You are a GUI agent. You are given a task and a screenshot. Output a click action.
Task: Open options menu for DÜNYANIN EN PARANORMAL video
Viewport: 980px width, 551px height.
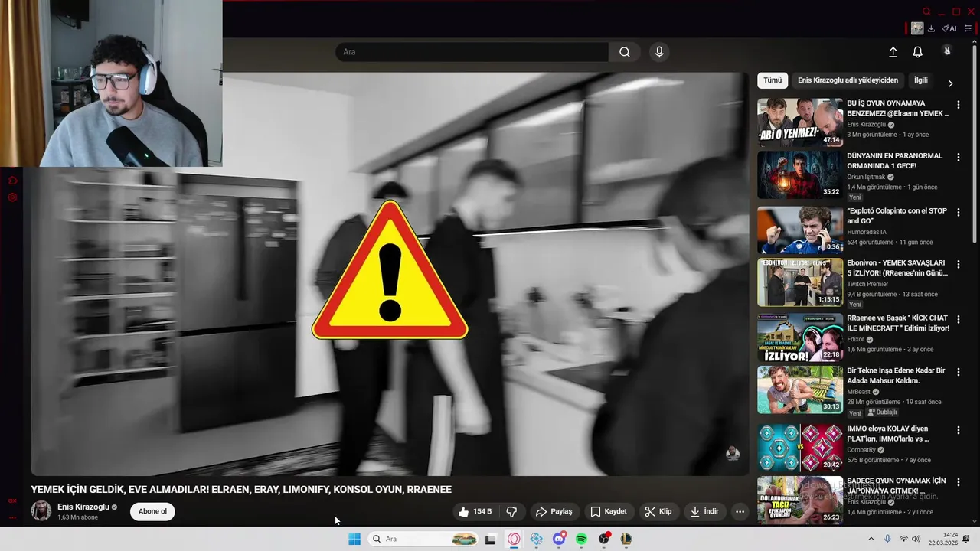click(958, 157)
